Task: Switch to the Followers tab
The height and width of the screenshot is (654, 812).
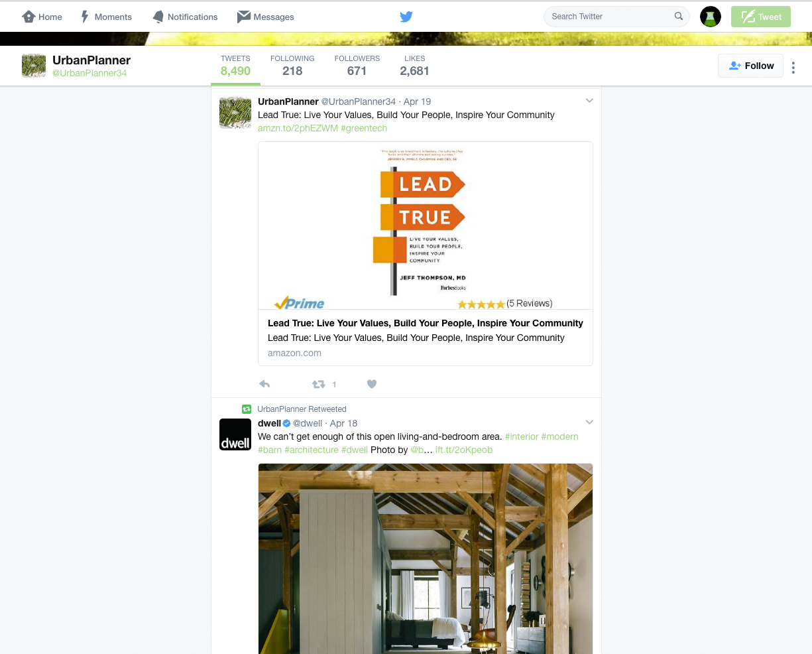Action: (x=357, y=65)
